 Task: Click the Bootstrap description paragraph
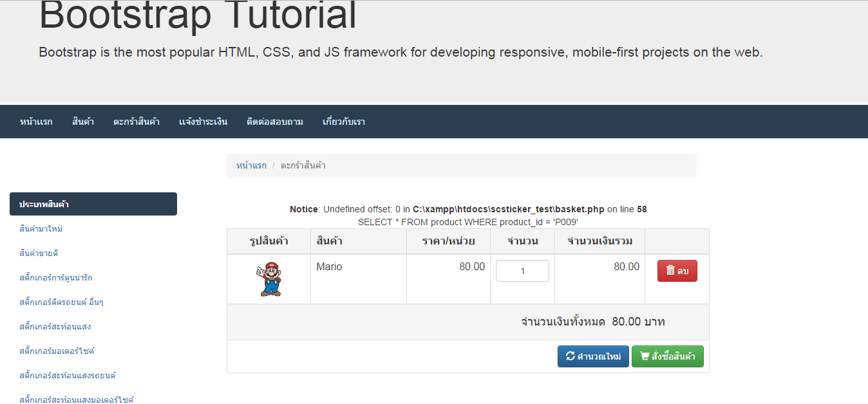tap(401, 52)
